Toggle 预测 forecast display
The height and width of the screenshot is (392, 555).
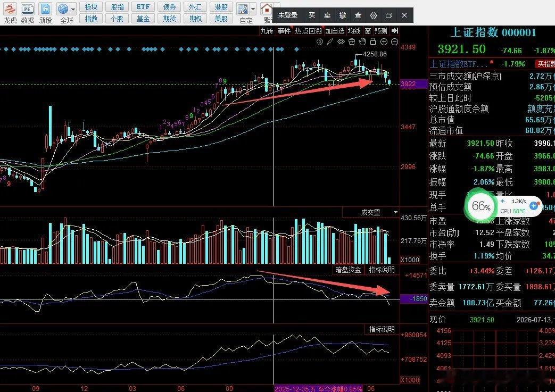[x=381, y=31]
